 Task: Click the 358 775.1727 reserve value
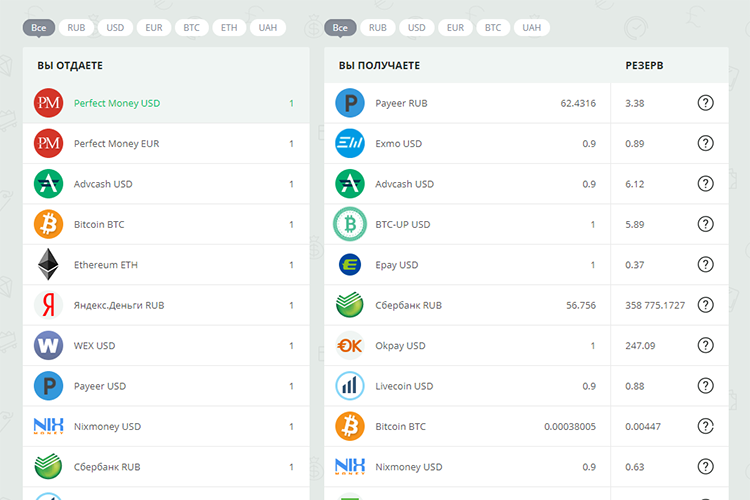[x=655, y=305]
